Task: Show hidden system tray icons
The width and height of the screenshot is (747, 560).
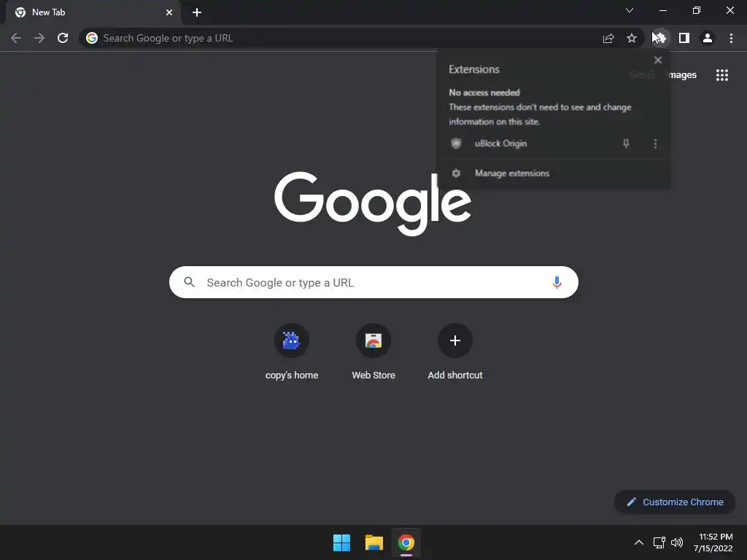Action: click(x=639, y=542)
